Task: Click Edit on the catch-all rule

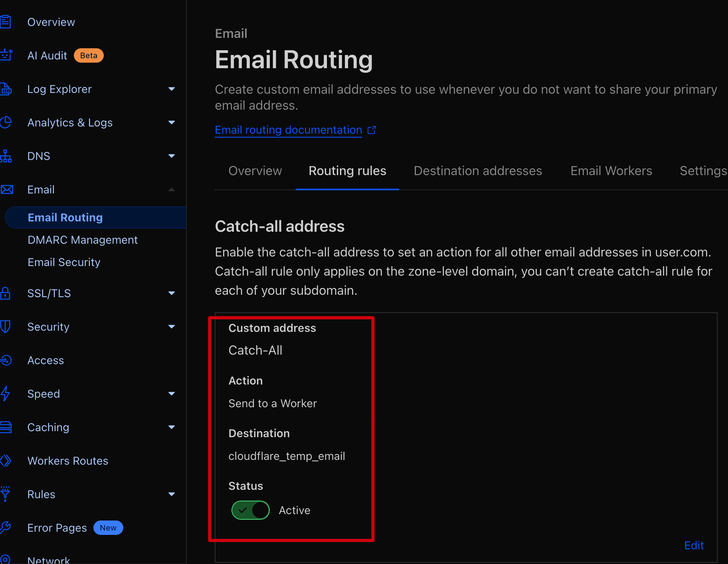Action: tap(694, 545)
